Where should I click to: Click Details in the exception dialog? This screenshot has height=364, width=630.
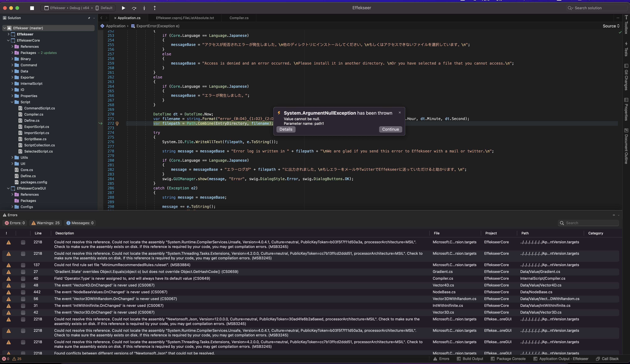286,129
